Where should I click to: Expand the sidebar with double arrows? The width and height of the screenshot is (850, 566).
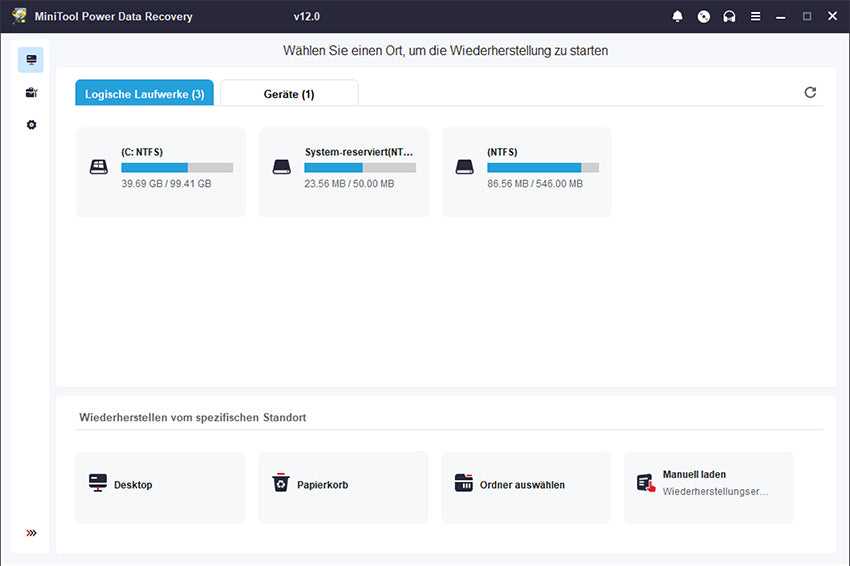point(31,533)
